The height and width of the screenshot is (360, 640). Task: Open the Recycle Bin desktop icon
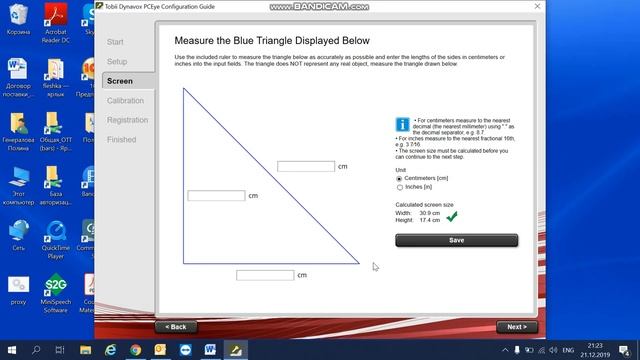[18, 19]
